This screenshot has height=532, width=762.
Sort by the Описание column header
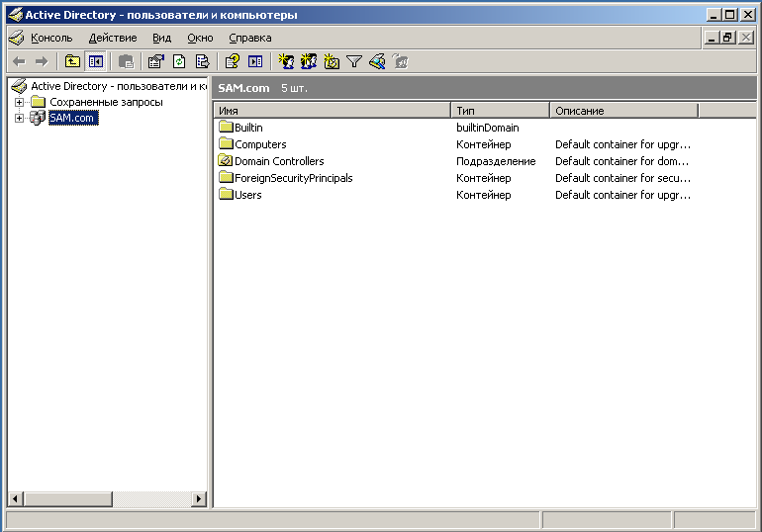(x=624, y=111)
